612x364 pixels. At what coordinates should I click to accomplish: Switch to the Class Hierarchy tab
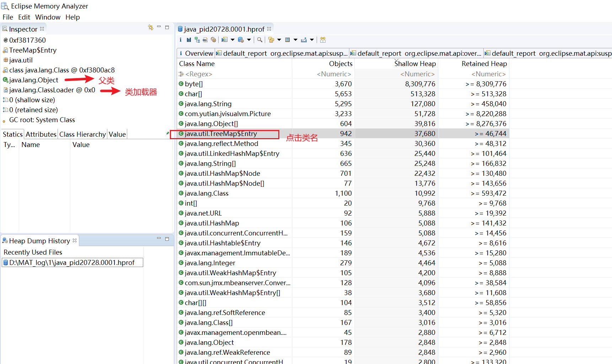pyautogui.click(x=82, y=134)
